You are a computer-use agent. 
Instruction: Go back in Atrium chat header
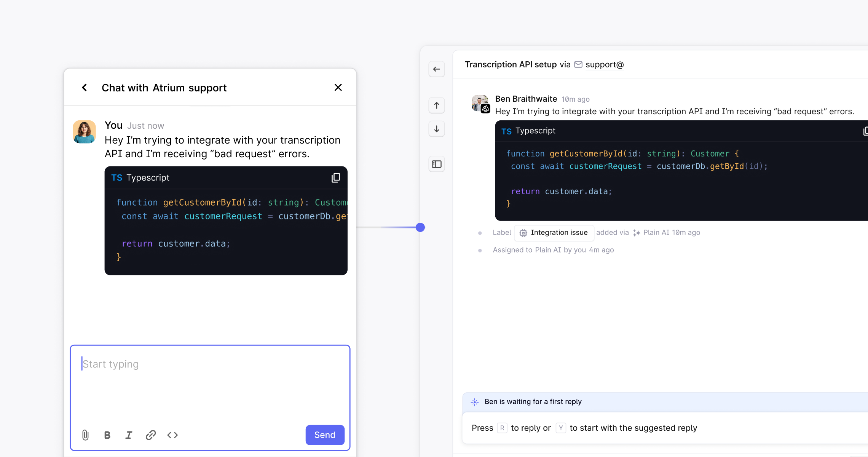(x=85, y=88)
